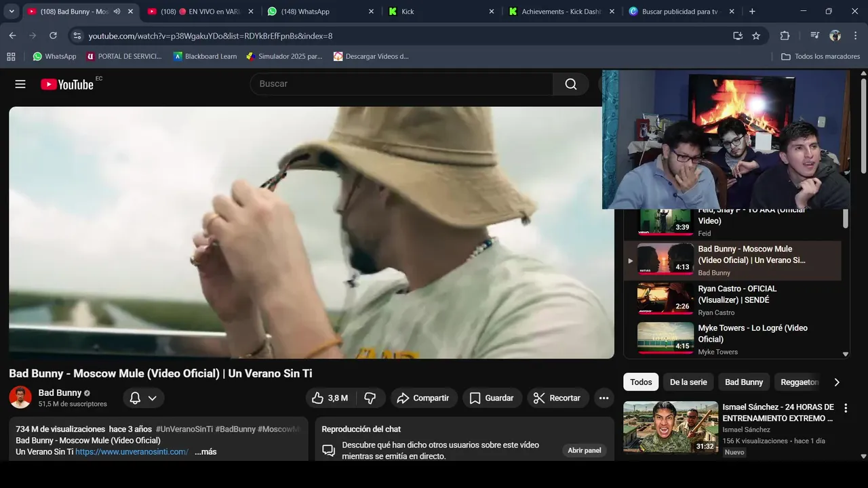Select the Todos filter chip
868x488 pixels.
pyautogui.click(x=641, y=382)
